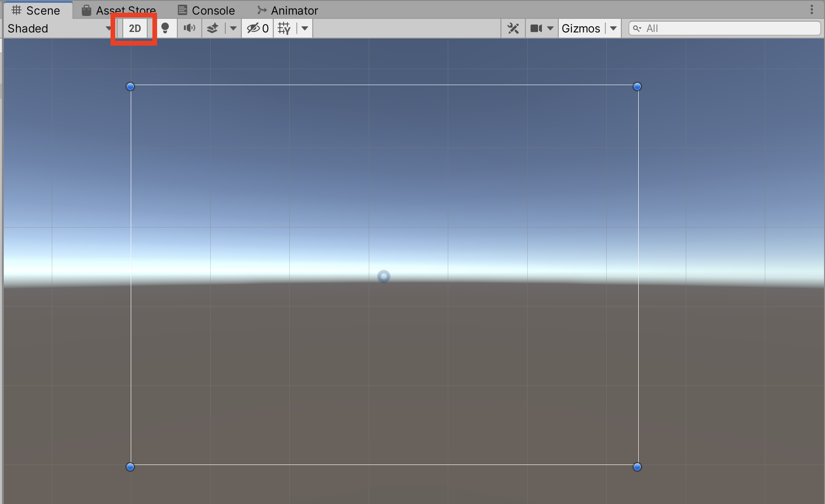Open the Shaded draw mode dropdown
Viewport: 825px width, 504px height.
click(x=58, y=29)
